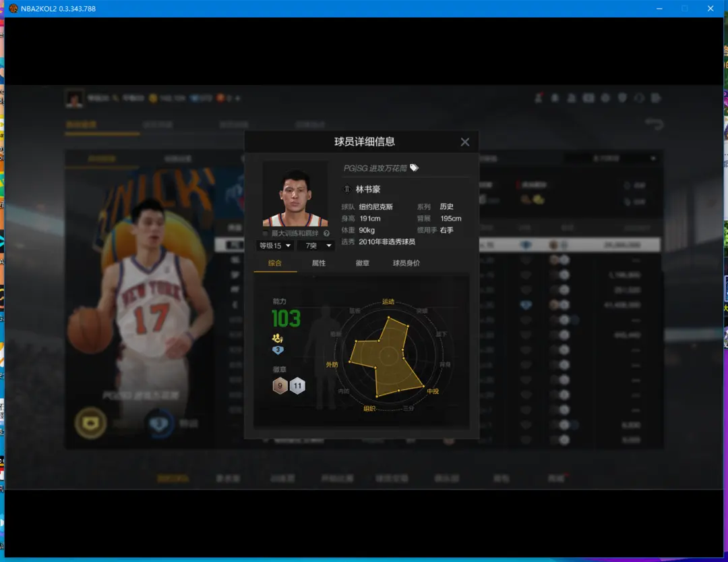Screen dimensions: 728x562
Task: Click the blue round gem icon on the player card
Action: (x=159, y=423)
